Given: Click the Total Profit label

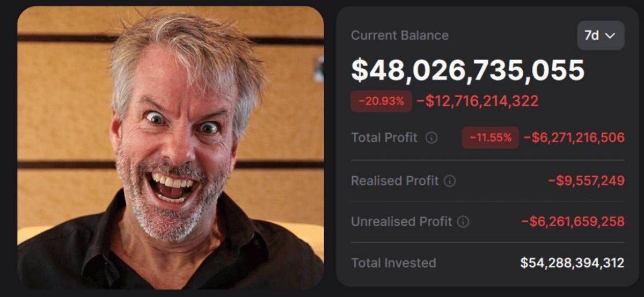Looking at the screenshot, I should 384,138.
